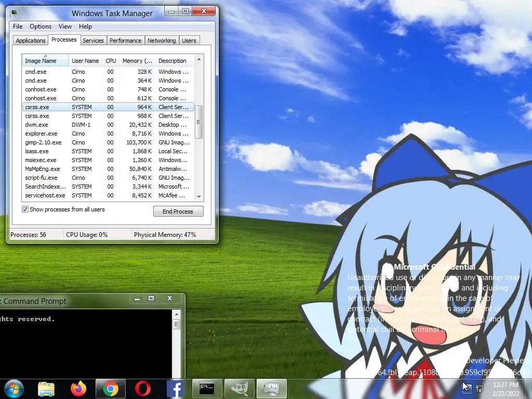
Task: Click the Command Prompt scrollbar thumb
Action: tap(177, 324)
